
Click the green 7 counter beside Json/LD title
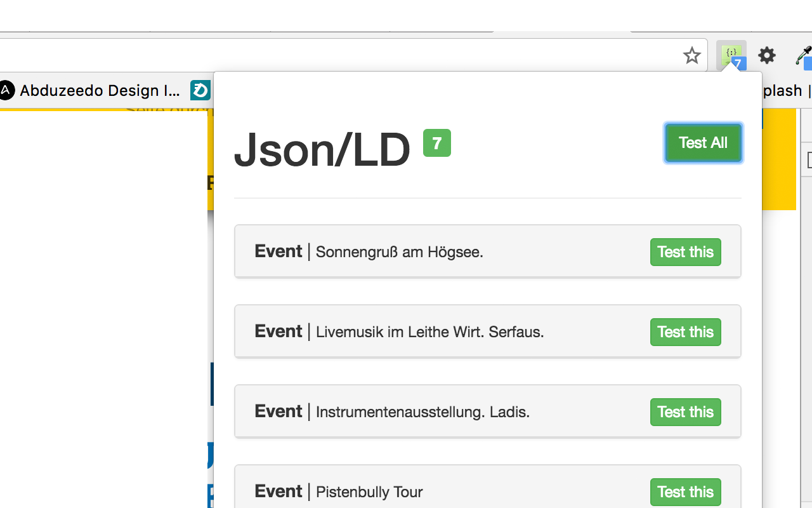pos(437,144)
